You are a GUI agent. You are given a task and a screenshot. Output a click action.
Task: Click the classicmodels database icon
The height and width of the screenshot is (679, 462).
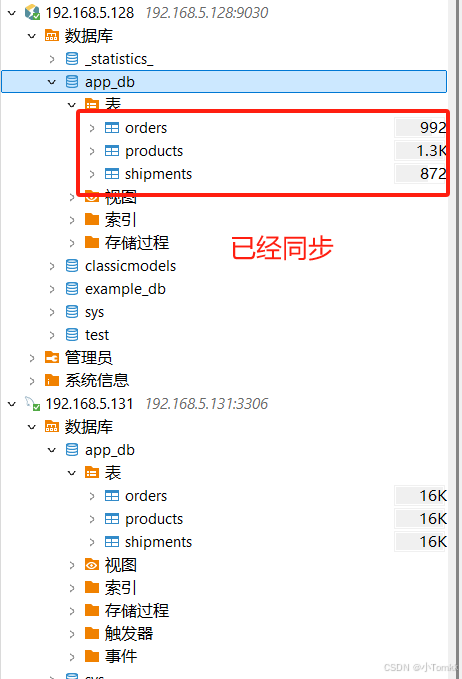pos(72,265)
